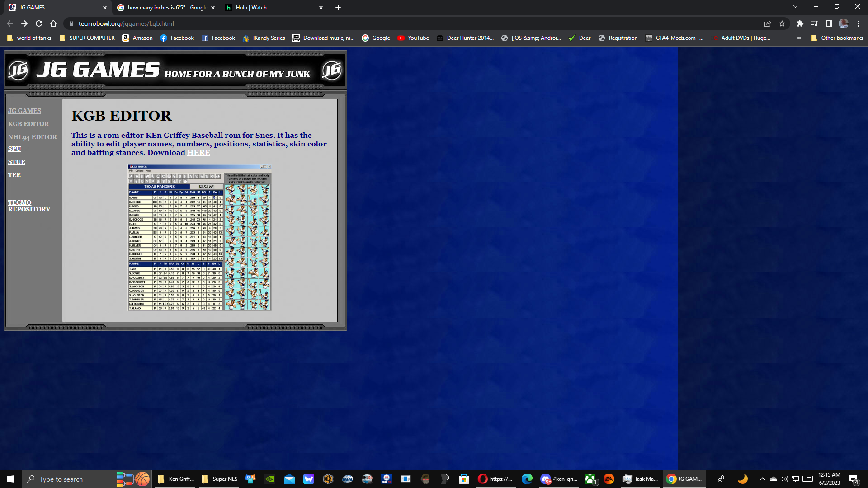The width and height of the screenshot is (868, 488).
Task: Click the KGB EDITOR page title link
Action: pyautogui.click(x=28, y=123)
